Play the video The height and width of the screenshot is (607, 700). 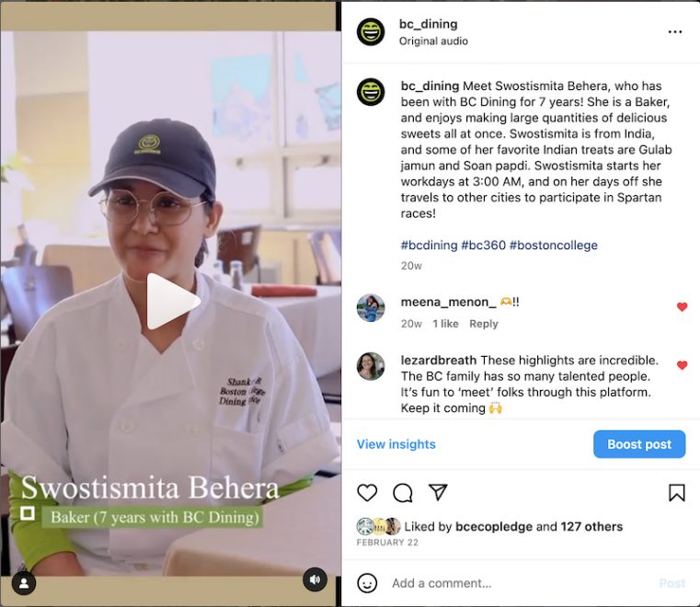(173, 302)
